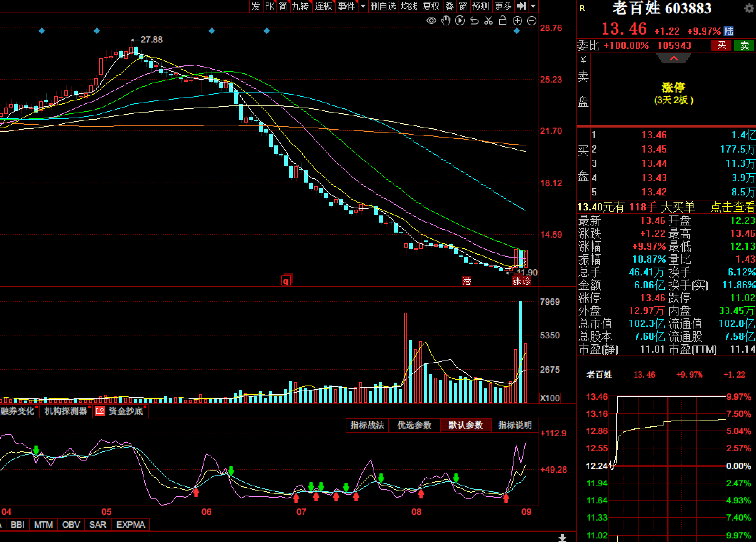Image resolution: width=756 pixels, height=542 pixels.
Task: Expand the sell order panel chevron
Action: pyautogui.click(x=674, y=58)
